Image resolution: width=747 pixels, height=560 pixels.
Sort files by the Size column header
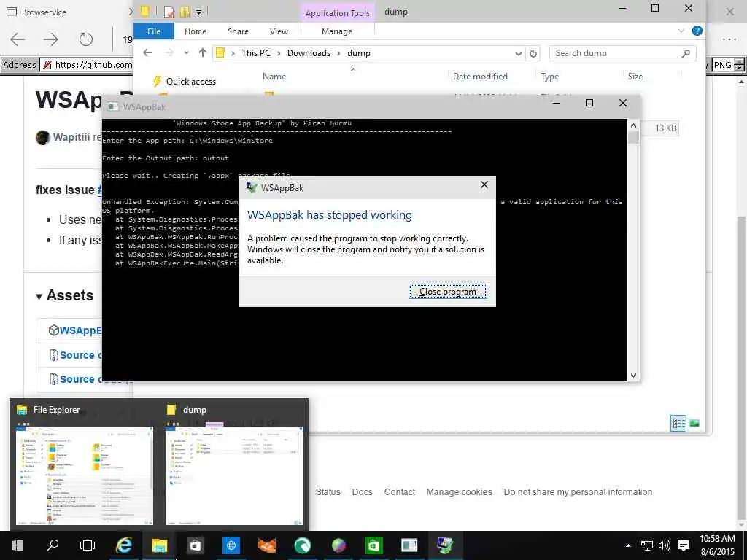click(x=635, y=76)
